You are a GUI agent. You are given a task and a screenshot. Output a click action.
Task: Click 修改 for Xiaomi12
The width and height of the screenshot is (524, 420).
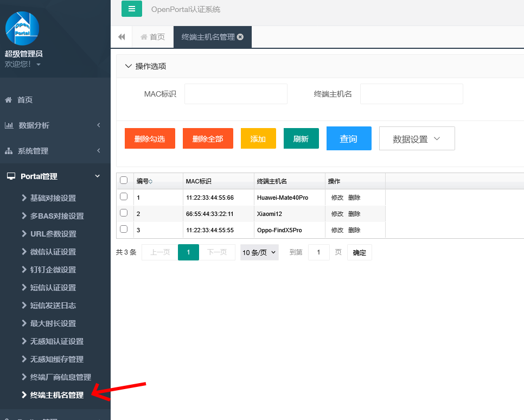(x=337, y=214)
